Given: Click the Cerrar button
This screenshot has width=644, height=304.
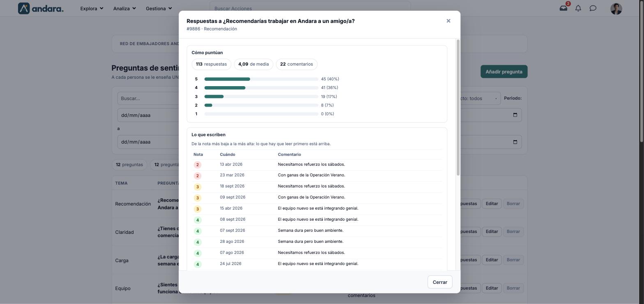Looking at the screenshot, I should coord(440,282).
